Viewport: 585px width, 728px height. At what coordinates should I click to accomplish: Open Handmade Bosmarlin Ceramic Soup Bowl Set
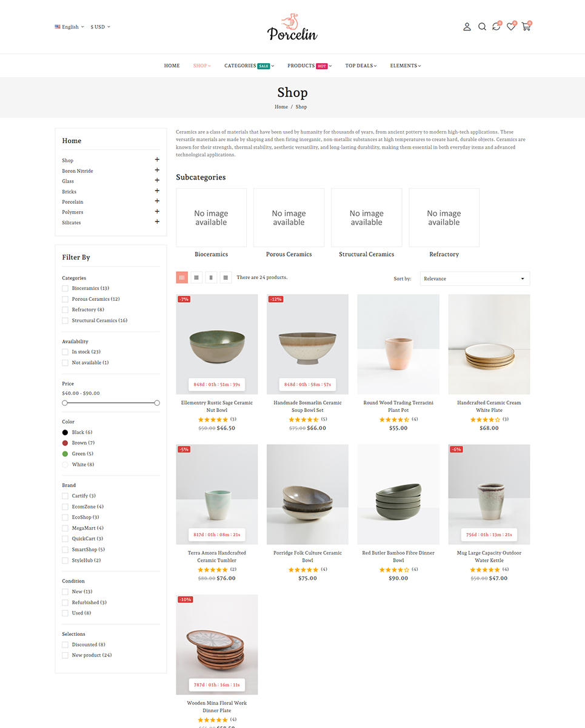point(307,406)
